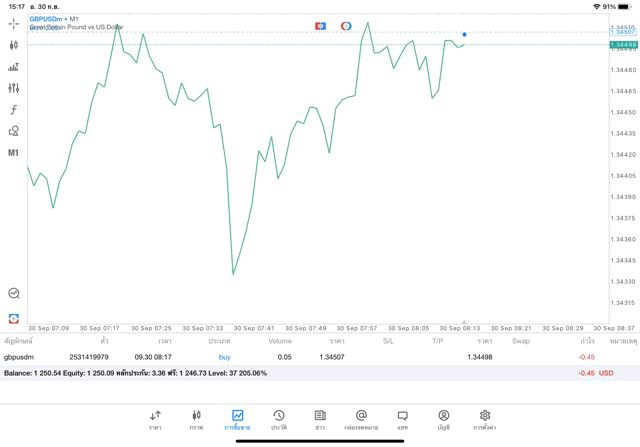This screenshot has width=640, height=447.
Task: Open the ประวัติ (History) tab
Action: click(279, 420)
